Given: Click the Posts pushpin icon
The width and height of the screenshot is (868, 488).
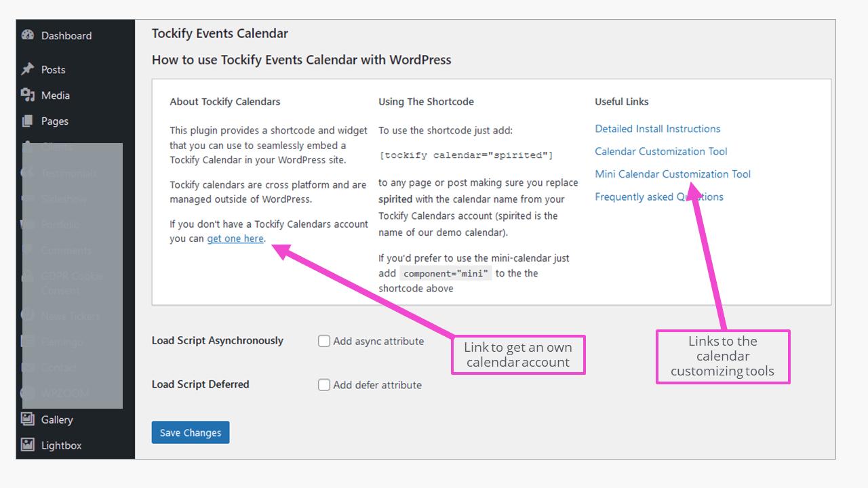Looking at the screenshot, I should (x=28, y=69).
